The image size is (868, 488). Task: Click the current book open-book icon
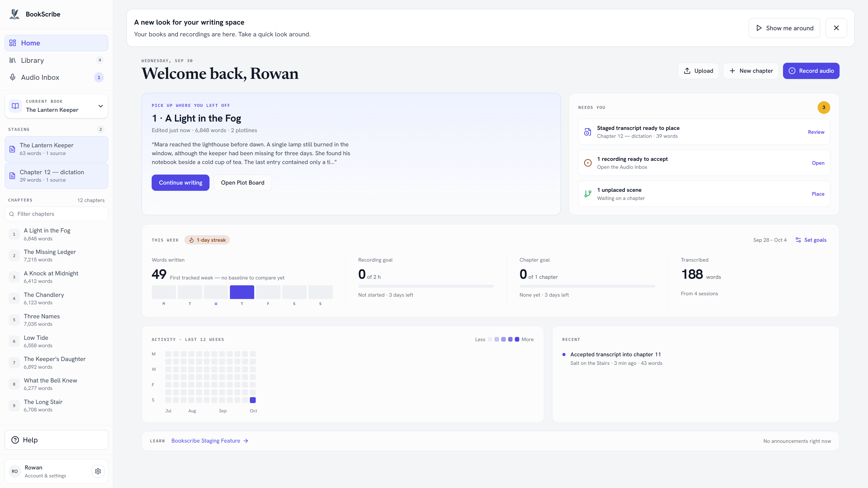click(15, 106)
